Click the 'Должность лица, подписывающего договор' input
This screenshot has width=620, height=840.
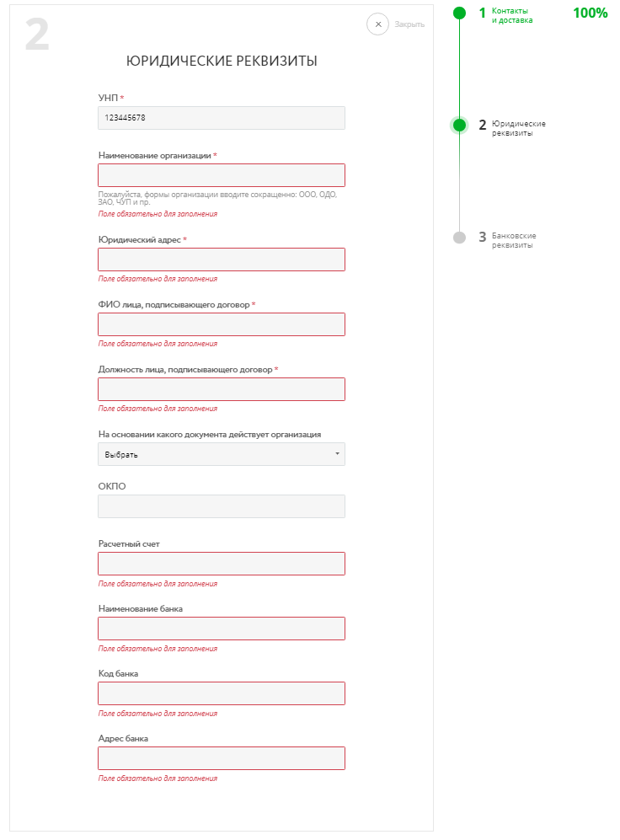click(x=222, y=389)
